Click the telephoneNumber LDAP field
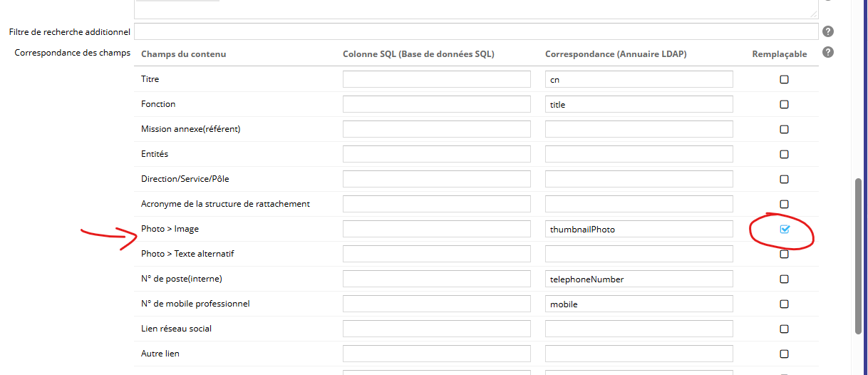The width and height of the screenshot is (868, 375). coord(639,279)
